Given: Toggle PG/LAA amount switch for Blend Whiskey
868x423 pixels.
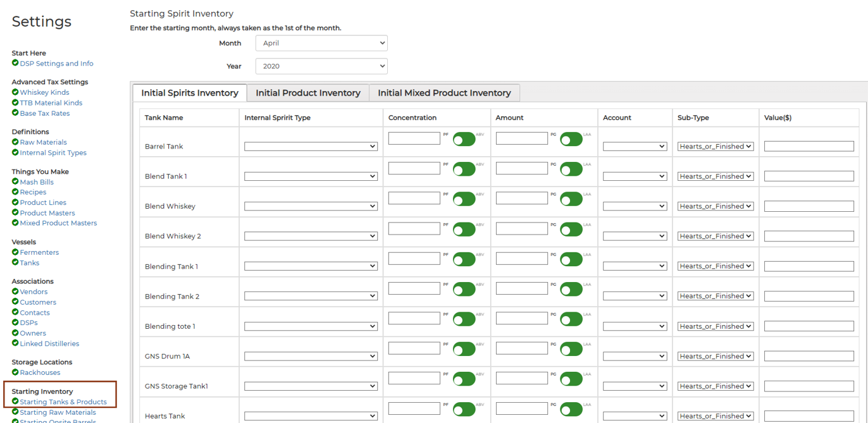Looking at the screenshot, I should pos(571,199).
